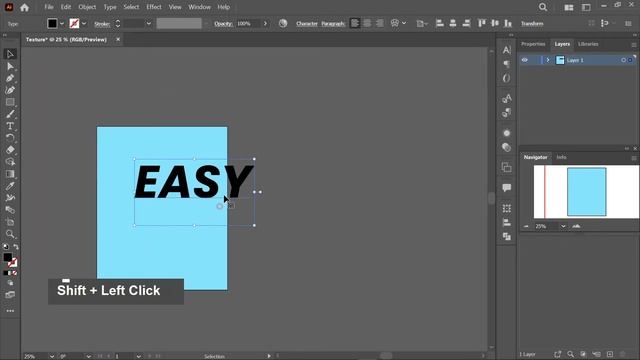
Task: Select the Type tool
Action: 10,126
